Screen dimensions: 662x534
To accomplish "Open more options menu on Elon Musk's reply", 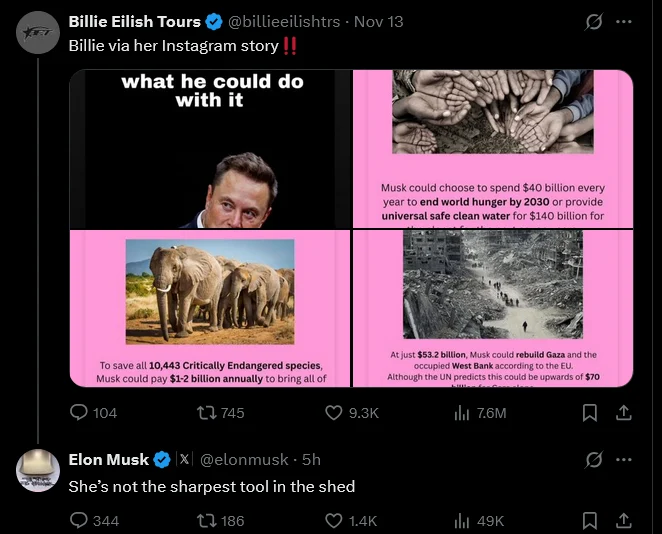I will click(624, 459).
